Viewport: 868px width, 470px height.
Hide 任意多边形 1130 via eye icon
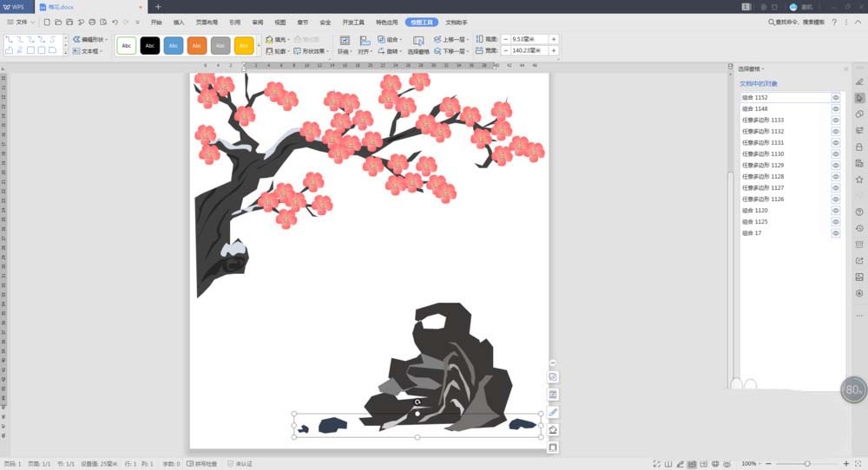pos(836,153)
